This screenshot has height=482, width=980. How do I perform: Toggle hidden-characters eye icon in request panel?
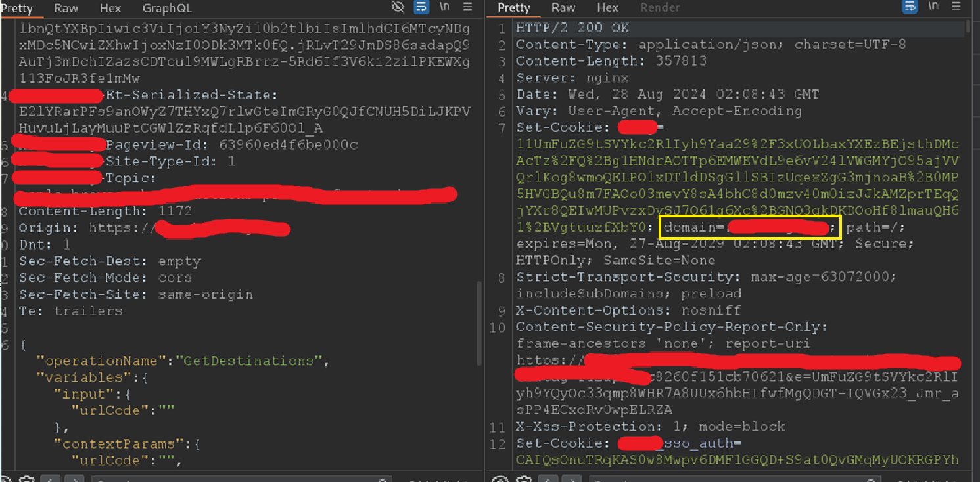[398, 7]
